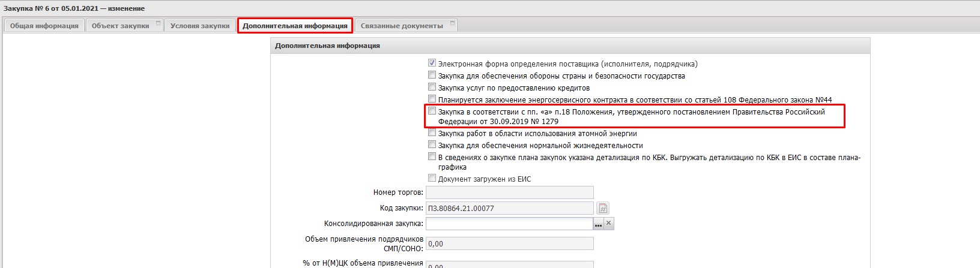Open the Связанные документы tab
The width and height of the screenshot is (980, 268).
(x=401, y=26)
